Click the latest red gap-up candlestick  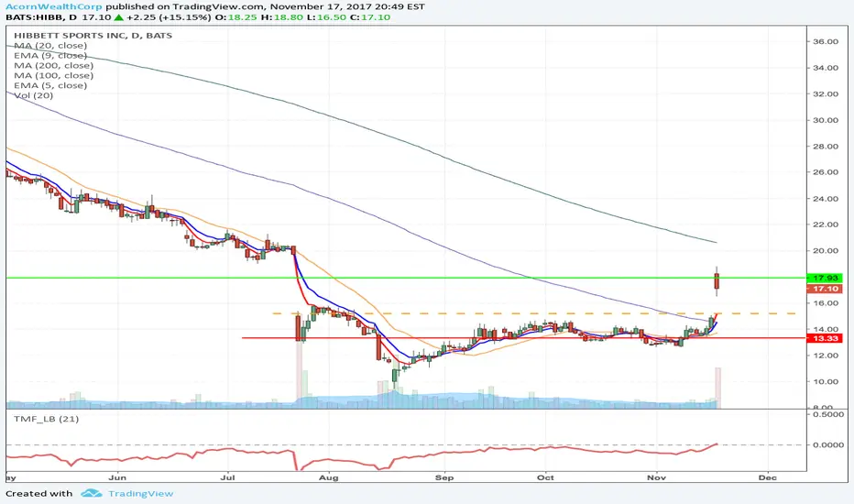(x=717, y=281)
